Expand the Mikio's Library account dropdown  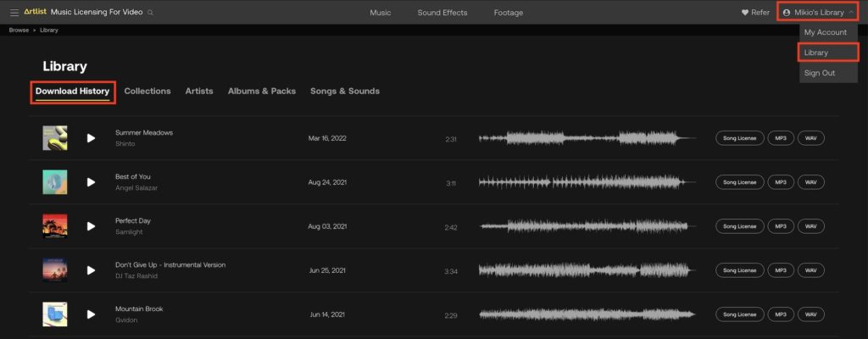pos(818,13)
